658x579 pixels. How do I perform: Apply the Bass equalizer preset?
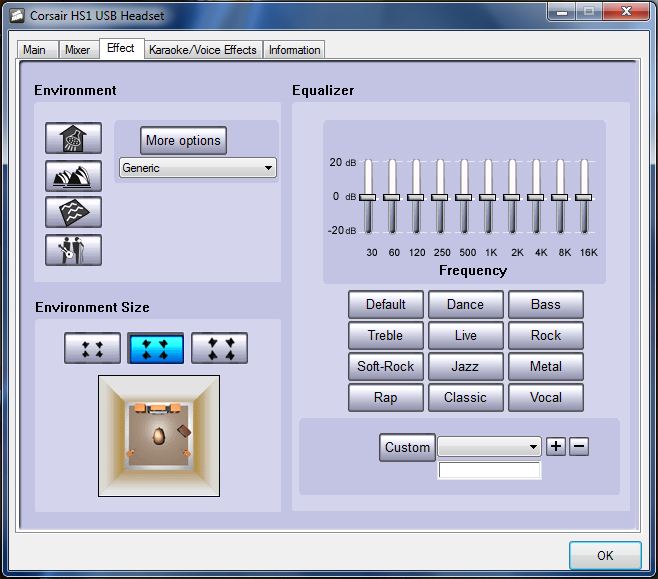[546, 304]
